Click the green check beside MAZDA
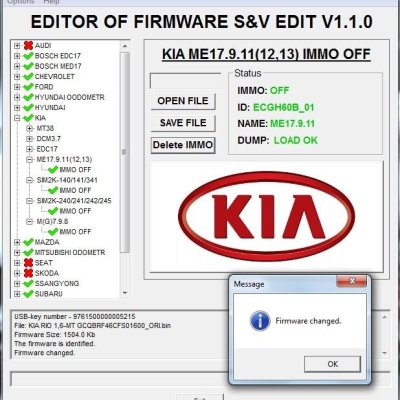400x400 pixels. tap(28, 242)
